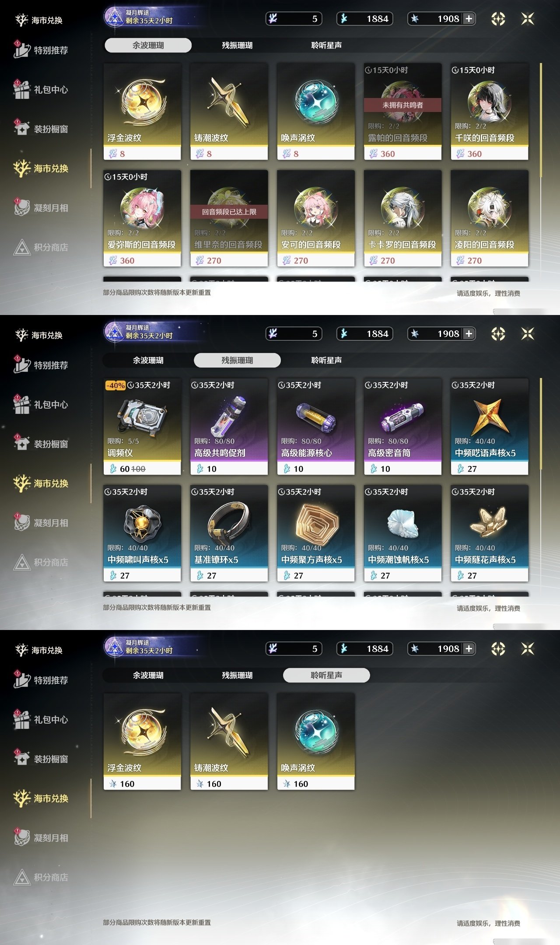Select 余波珊瑚 tab in the middle panel
This screenshot has height=945, width=560.
[148, 360]
